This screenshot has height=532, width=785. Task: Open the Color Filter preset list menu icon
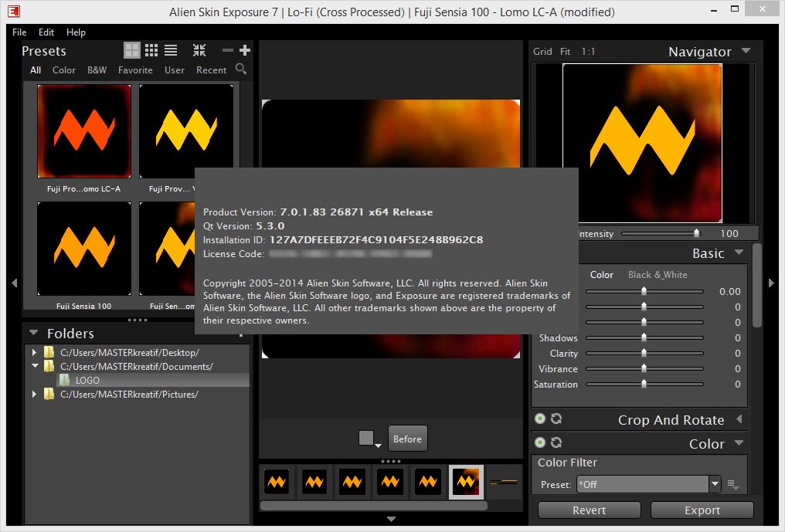733,484
